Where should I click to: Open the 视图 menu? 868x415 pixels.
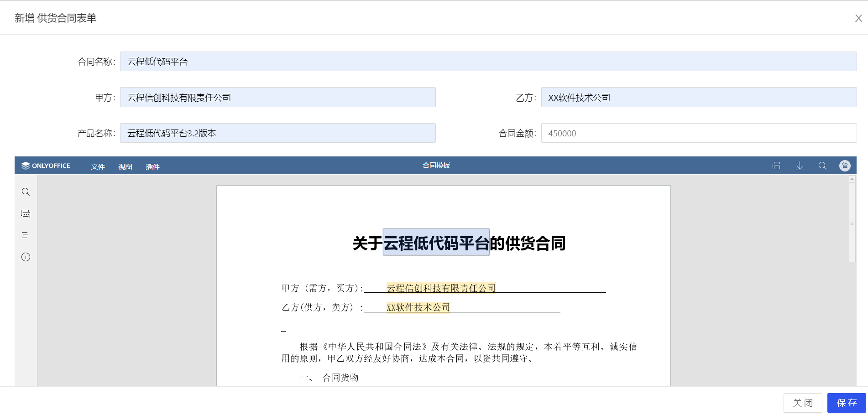[x=125, y=166]
